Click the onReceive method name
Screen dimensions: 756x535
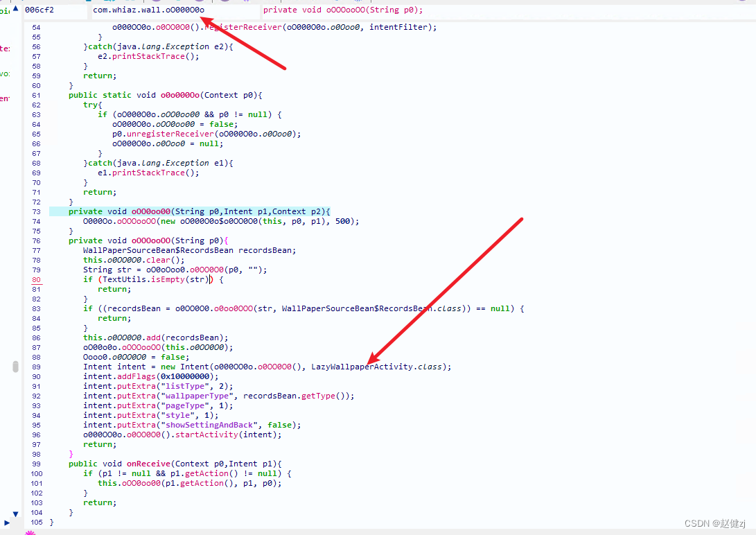pos(148,464)
